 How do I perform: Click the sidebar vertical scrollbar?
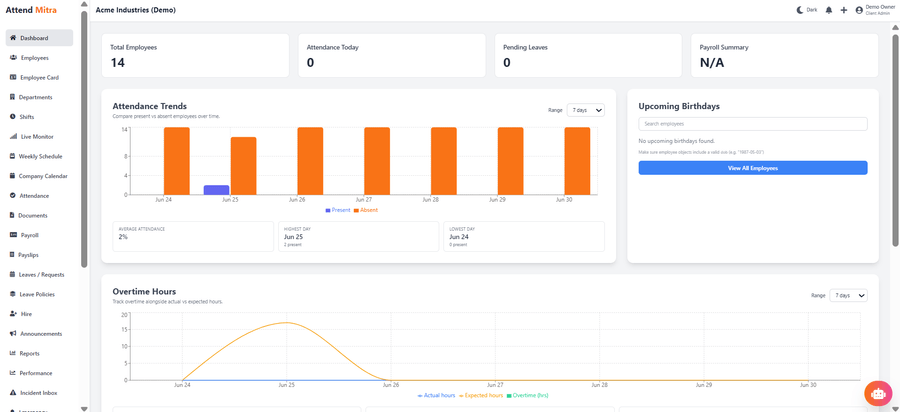coord(84,139)
